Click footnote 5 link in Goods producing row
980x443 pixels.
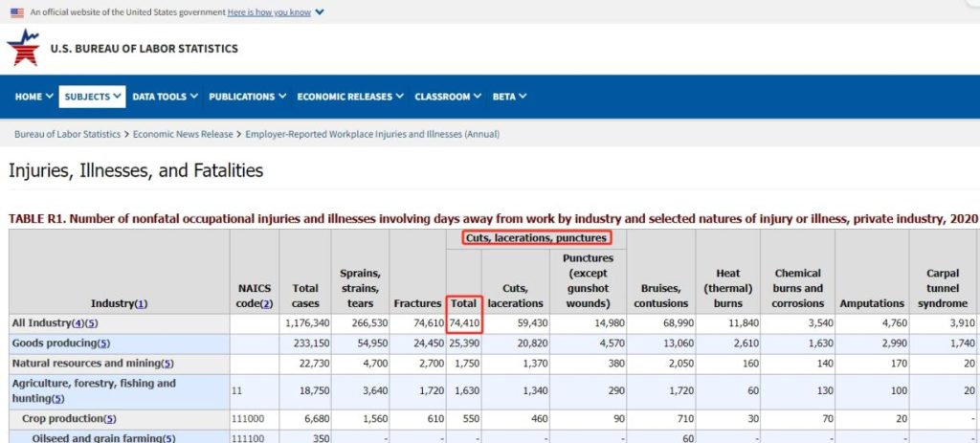click(x=103, y=343)
